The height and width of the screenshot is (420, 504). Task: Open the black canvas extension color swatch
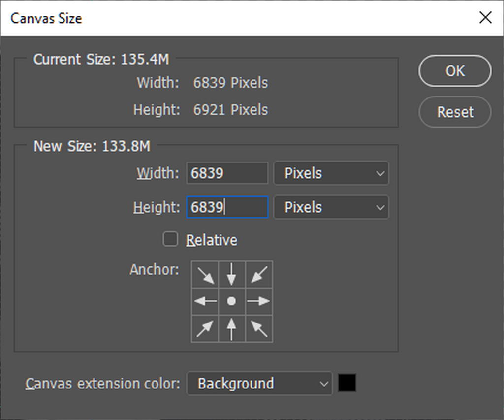pyautogui.click(x=347, y=383)
